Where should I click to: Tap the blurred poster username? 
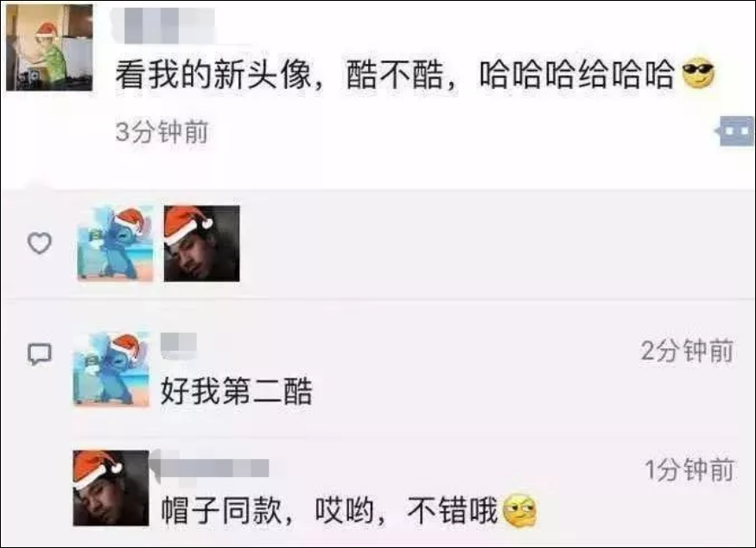(x=164, y=25)
